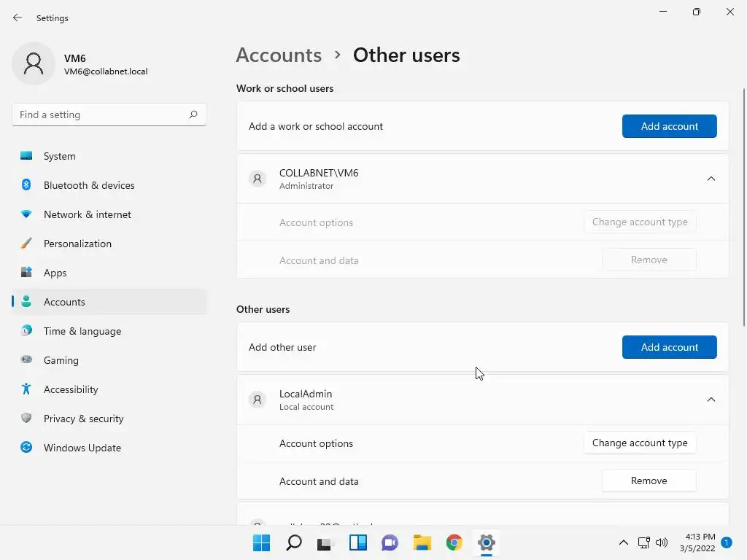Add a work or school account
The width and height of the screenshot is (747, 560).
(x=669, y=126)
